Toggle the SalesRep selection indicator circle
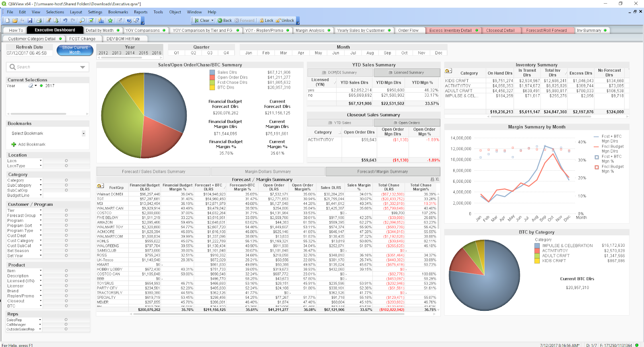Screen dimensions: 644x347 pyautogui.click(x=66, y=320)
